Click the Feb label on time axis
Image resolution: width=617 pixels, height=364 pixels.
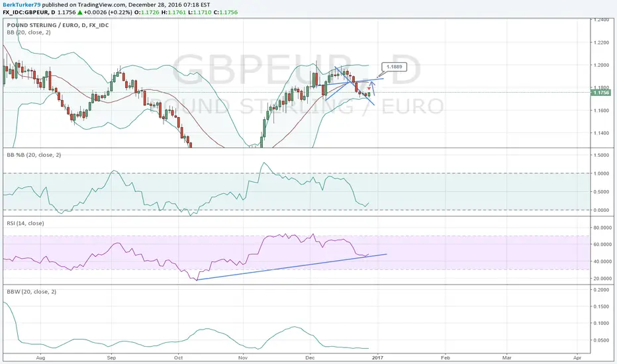coord(446,357)
